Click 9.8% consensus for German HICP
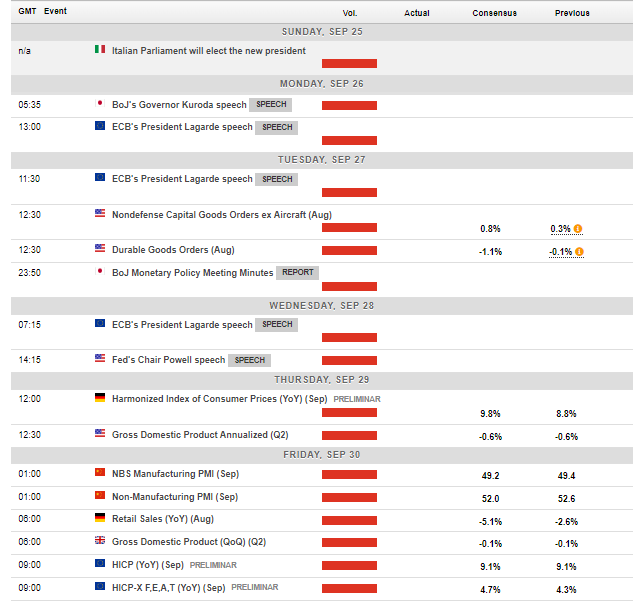641x609 pixels. click(x=490, y=414)
